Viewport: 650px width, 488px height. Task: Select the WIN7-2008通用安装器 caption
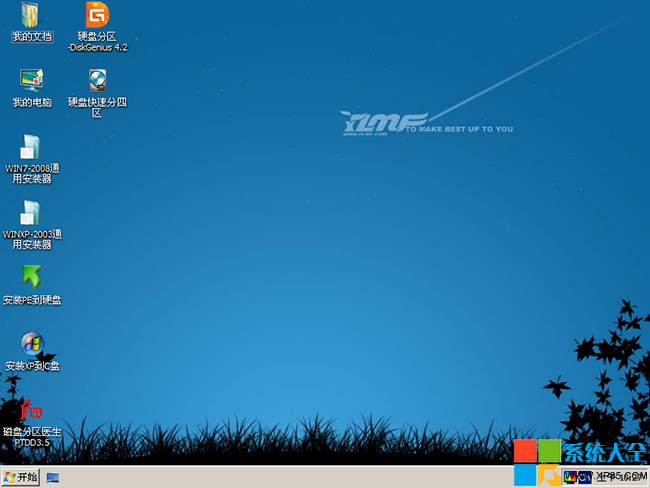click(32, 173)
